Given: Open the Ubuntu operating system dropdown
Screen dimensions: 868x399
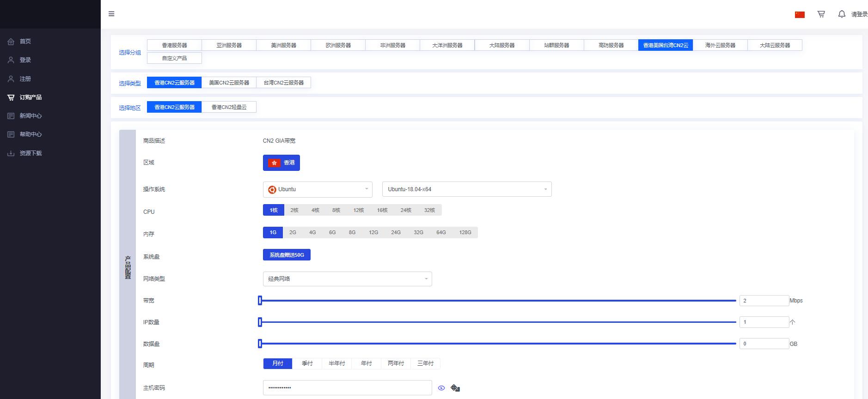Looking at the screenshot, I should pyautogui.click(x=318, y=189).
